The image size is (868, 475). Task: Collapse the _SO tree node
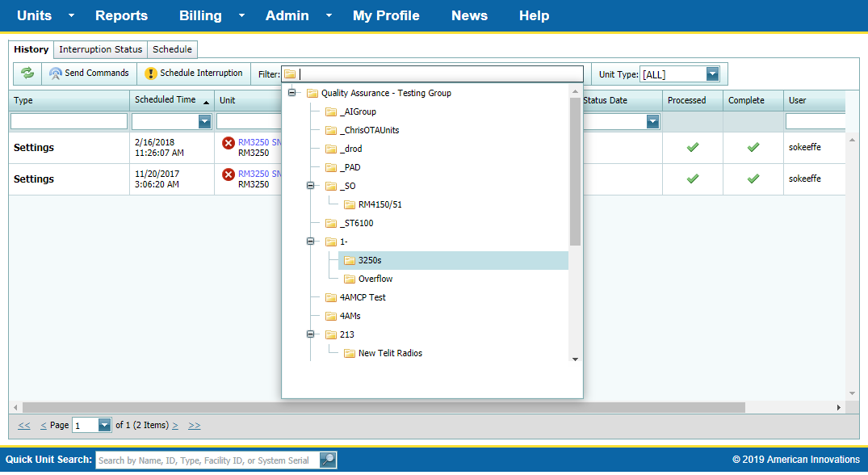pos(310,186)
